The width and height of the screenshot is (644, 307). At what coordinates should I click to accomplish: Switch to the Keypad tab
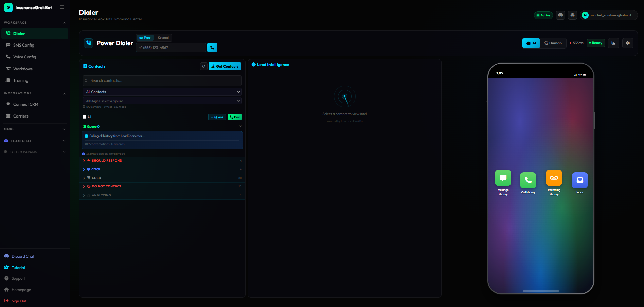tap(163, 38)
